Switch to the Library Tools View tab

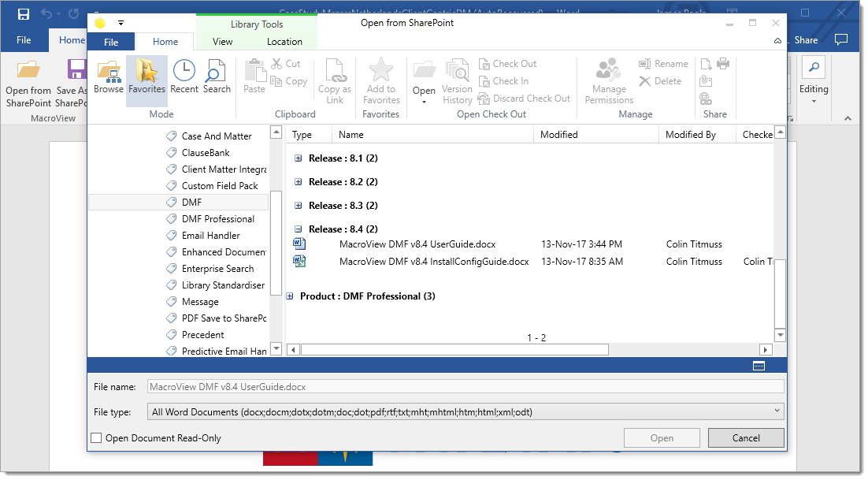[223, 42]
